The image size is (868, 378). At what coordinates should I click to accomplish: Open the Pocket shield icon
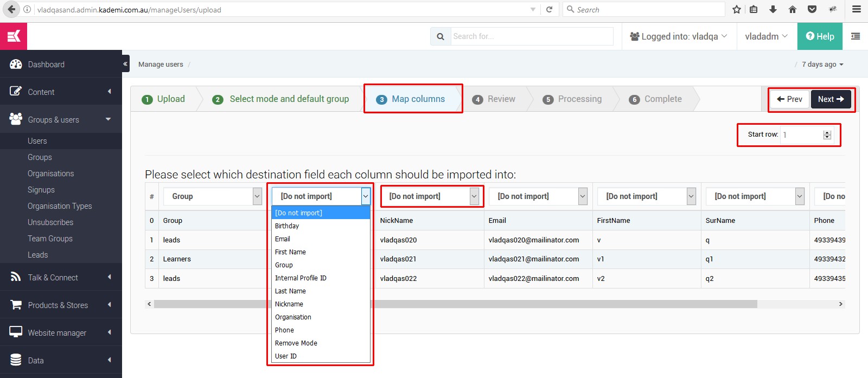[x=812, y=9]
